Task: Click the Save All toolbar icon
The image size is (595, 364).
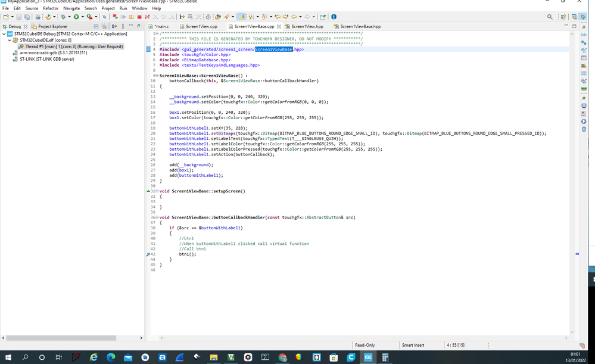Action: click(x=27, y=17)
